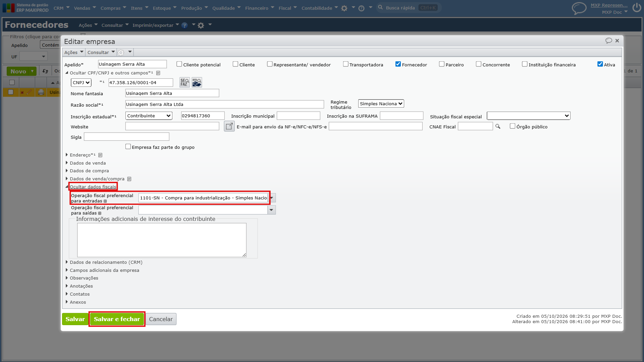644x362 pixels.
Task: Enable Empresa faz parte do grupo
Action: 128,146
